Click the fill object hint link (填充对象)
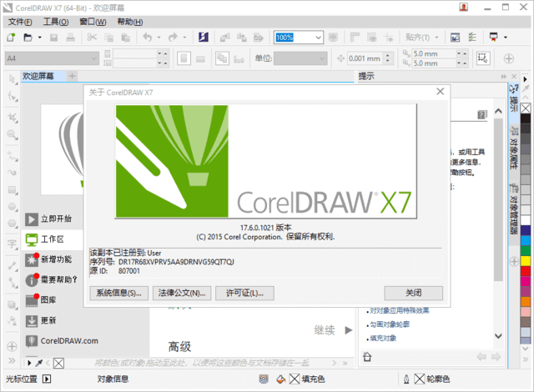 [x=383, y=338]
